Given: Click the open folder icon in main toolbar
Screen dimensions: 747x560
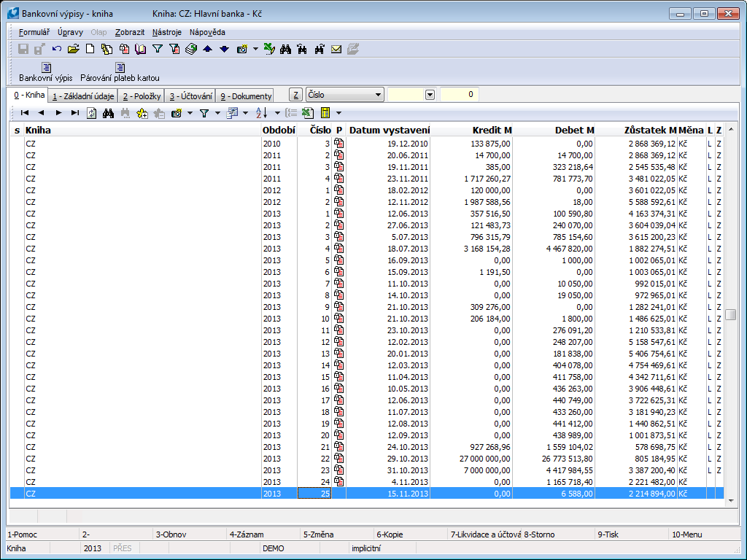Looking at the screenshot, I should coord(73,49).
